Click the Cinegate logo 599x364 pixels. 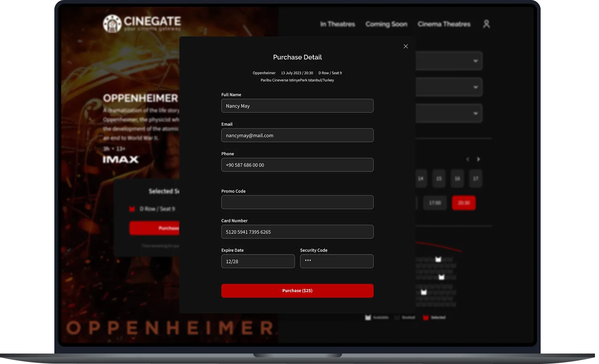(x=142, y=23)
